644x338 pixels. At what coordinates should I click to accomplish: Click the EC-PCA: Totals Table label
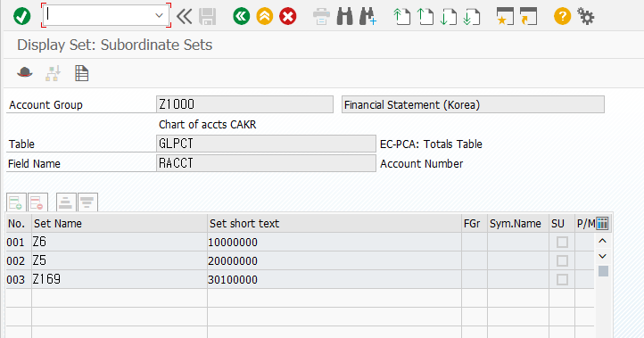pyautogui.click(x=431, y=144)
